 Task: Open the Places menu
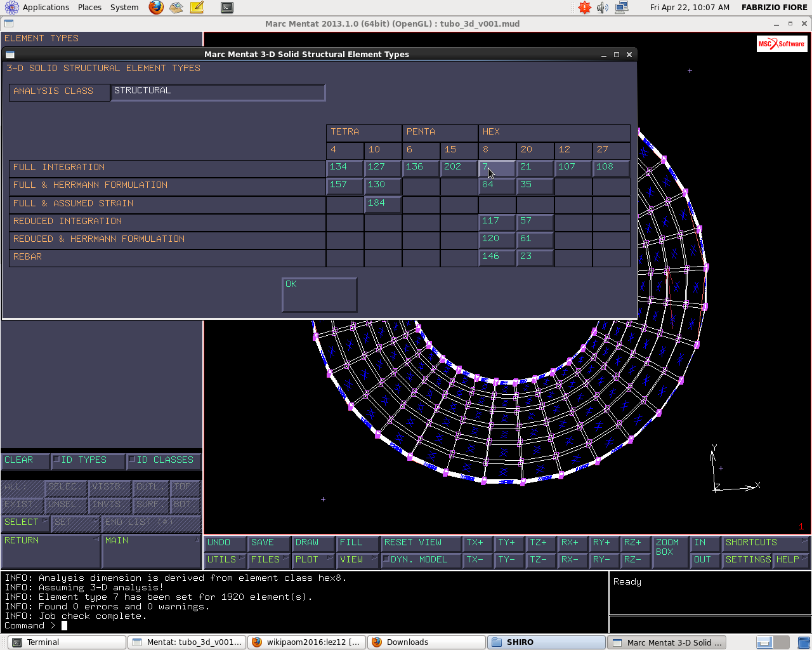(x=89, y=8)
